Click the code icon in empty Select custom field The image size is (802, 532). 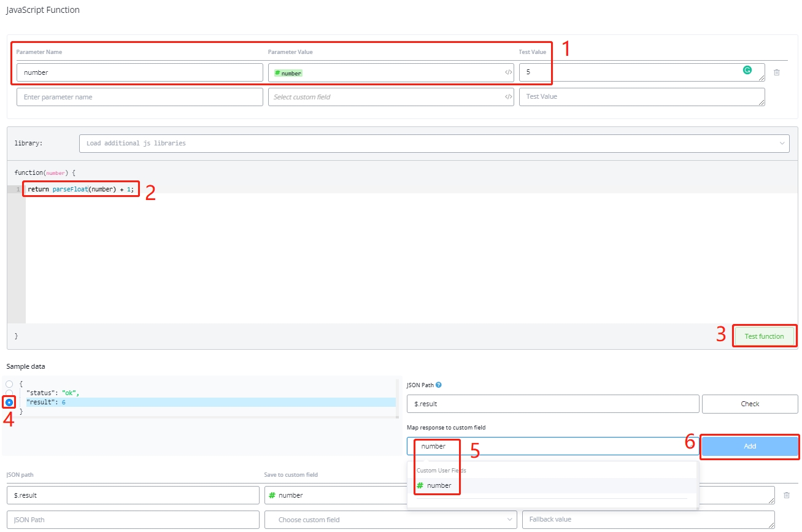508,97
